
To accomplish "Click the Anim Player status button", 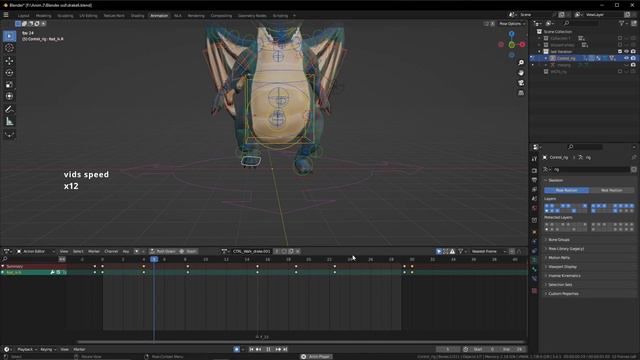I will coord(317,357).
